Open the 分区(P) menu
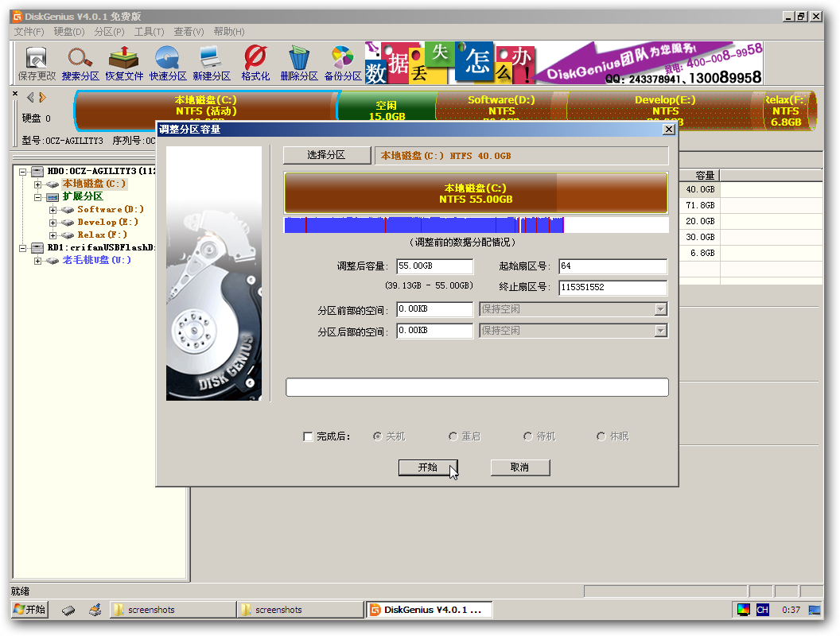 109,32
